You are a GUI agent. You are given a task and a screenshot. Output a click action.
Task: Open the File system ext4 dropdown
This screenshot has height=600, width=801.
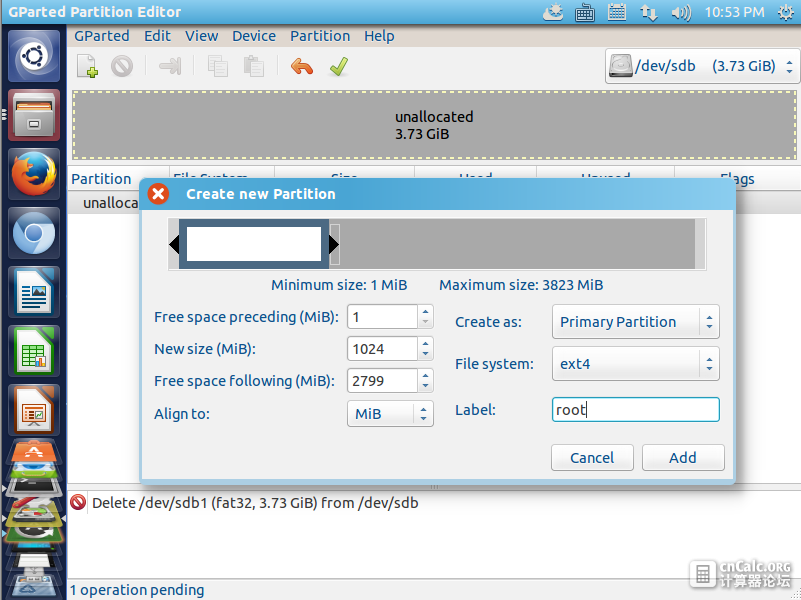click(x=635, y=364)
